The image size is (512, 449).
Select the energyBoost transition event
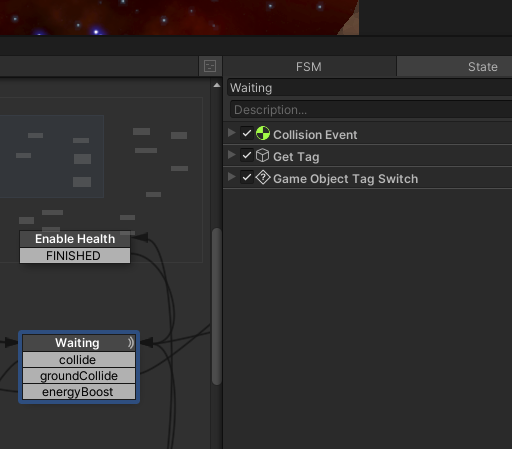(79, 392)
